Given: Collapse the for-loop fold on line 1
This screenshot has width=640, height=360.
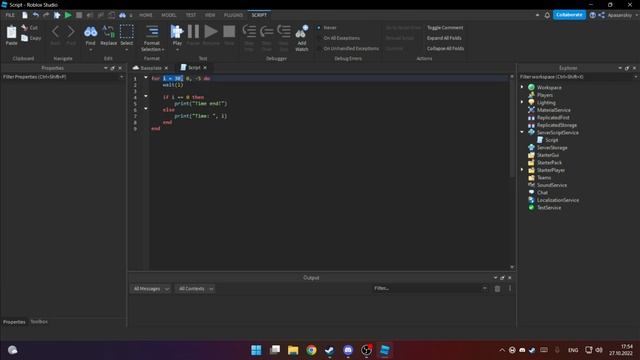Looking at the screenshot, I should point(146,78).
